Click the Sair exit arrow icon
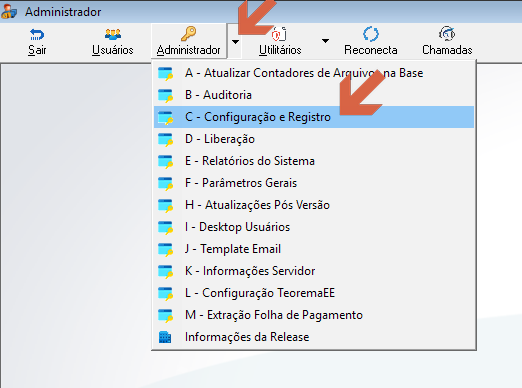522x388 pixels. (37, 34)
